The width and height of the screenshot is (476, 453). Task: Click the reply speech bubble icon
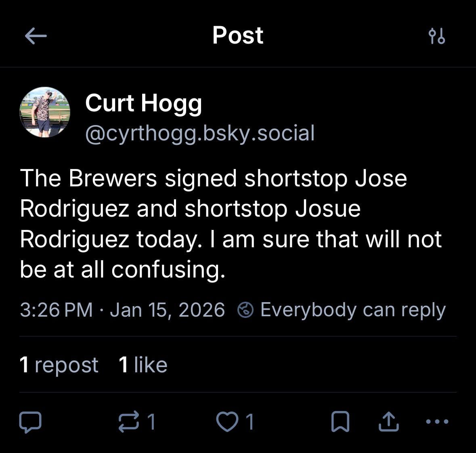click(30, 422)
